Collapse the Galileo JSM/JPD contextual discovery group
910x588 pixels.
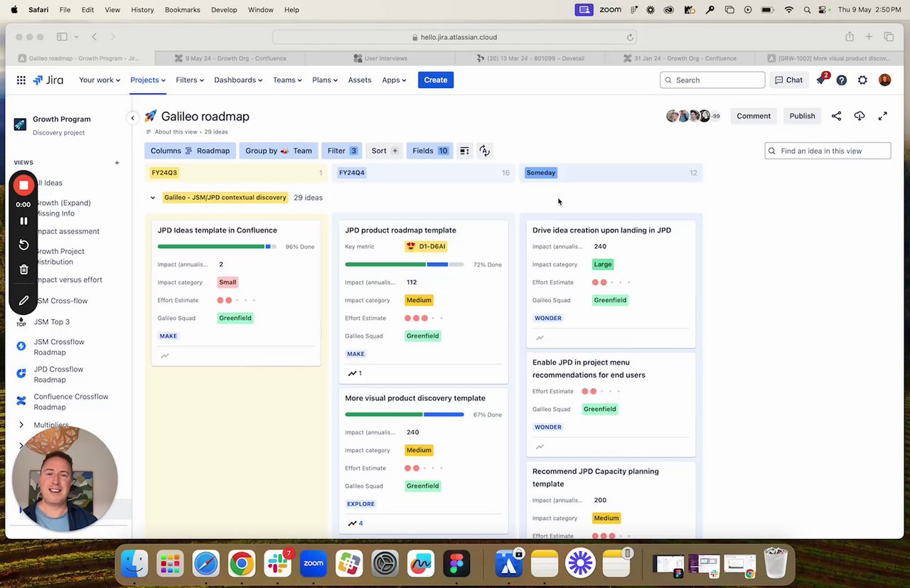tap(153, 198)
